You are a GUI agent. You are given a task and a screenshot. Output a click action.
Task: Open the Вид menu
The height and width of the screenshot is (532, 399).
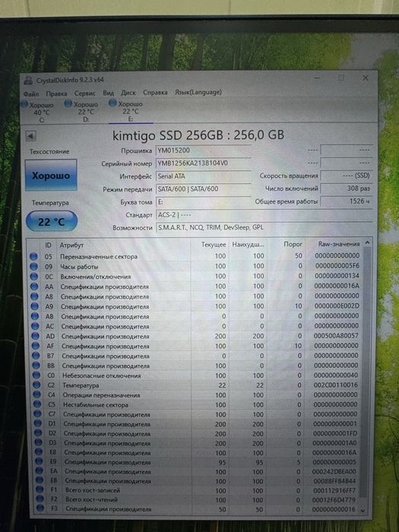108,93
